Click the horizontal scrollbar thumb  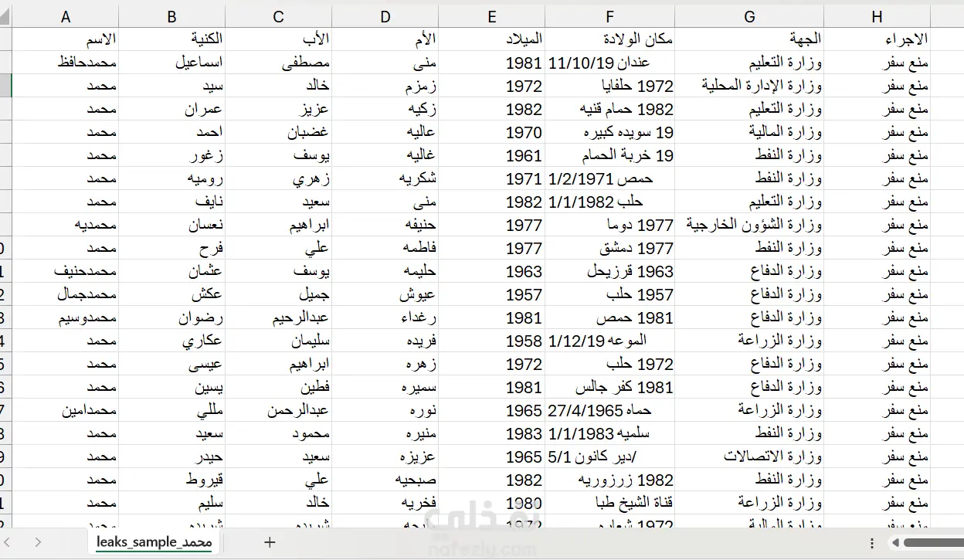pyautogui.click(x=933, y=543)
